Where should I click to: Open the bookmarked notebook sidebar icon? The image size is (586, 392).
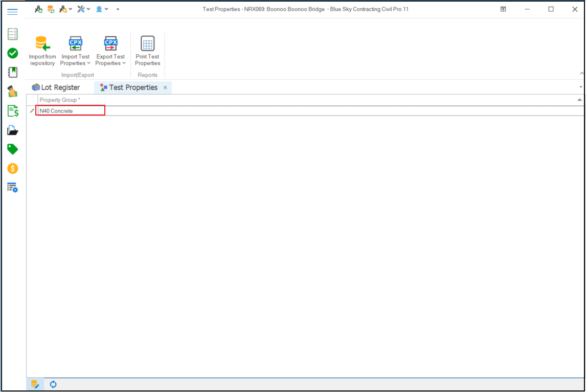(13, 72)
